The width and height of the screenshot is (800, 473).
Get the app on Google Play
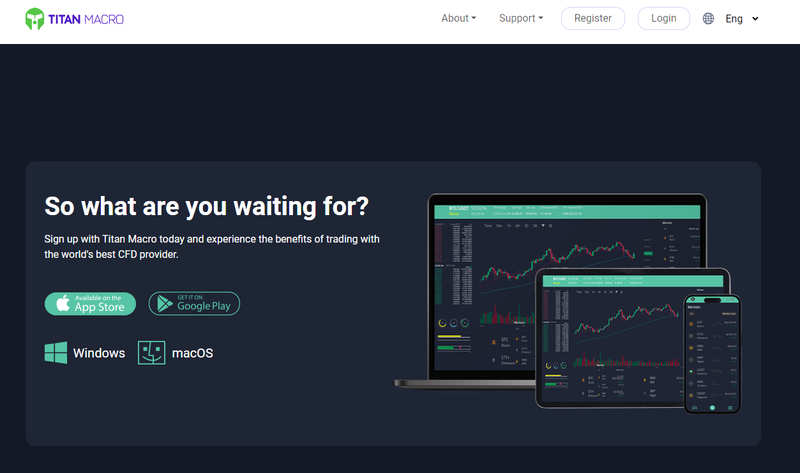click(x=194, y=304)
